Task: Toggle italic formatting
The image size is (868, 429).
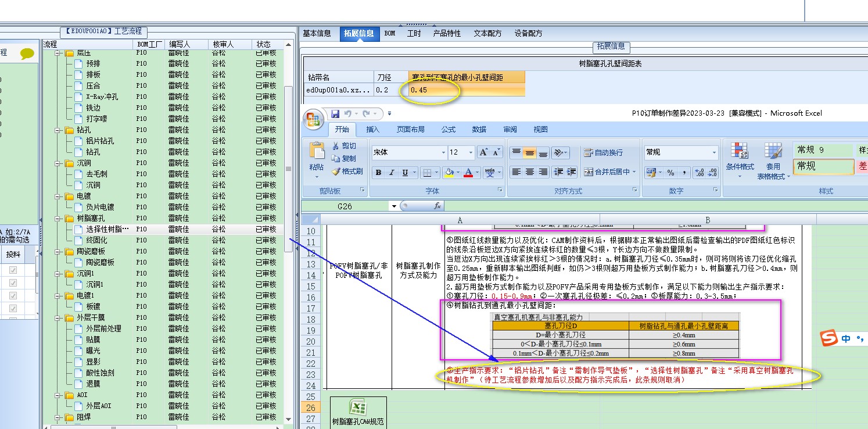Action: coord(392,173)
